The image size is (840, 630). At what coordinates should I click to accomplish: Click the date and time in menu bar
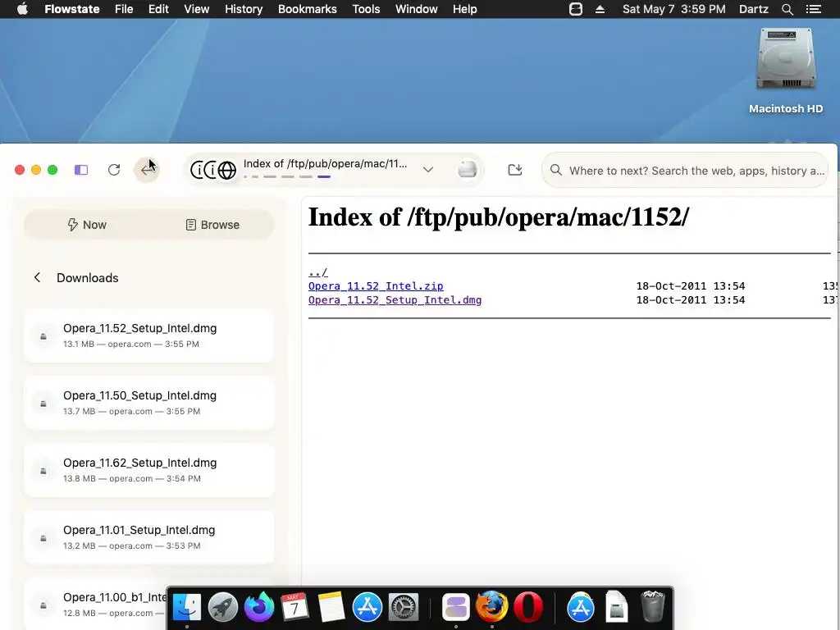click(674, 9)
